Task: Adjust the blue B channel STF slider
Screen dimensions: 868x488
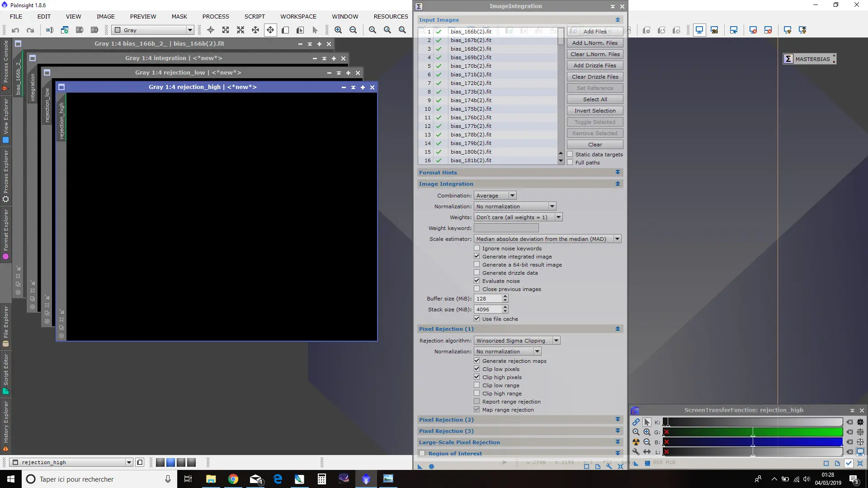Action: [753, 442]
